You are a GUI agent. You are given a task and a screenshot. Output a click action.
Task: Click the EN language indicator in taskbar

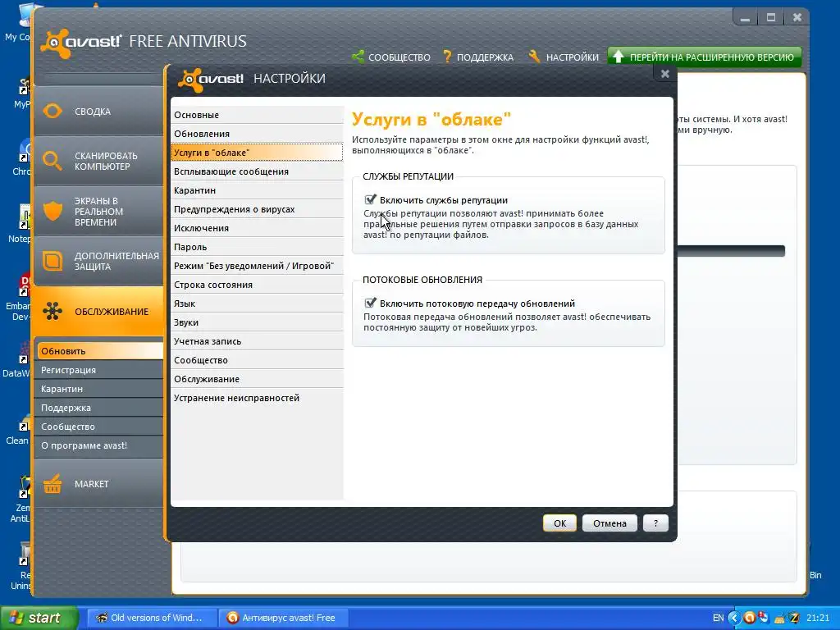pyautogui.click(x=719, y=618)
